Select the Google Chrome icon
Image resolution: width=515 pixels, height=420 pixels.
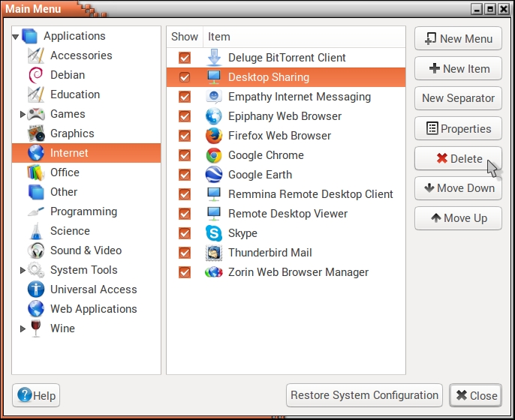214,155
